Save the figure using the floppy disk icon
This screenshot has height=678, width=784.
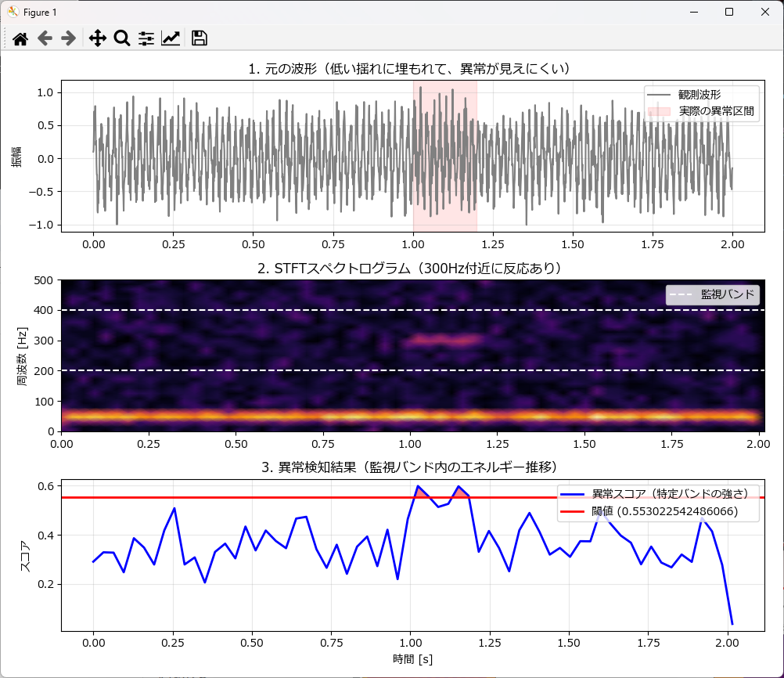(199, 38)
